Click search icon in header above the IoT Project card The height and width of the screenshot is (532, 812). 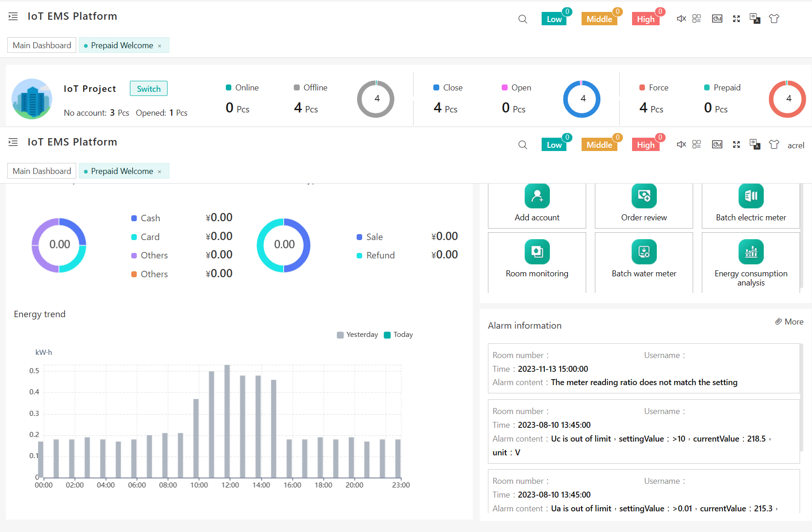[522, 19]
